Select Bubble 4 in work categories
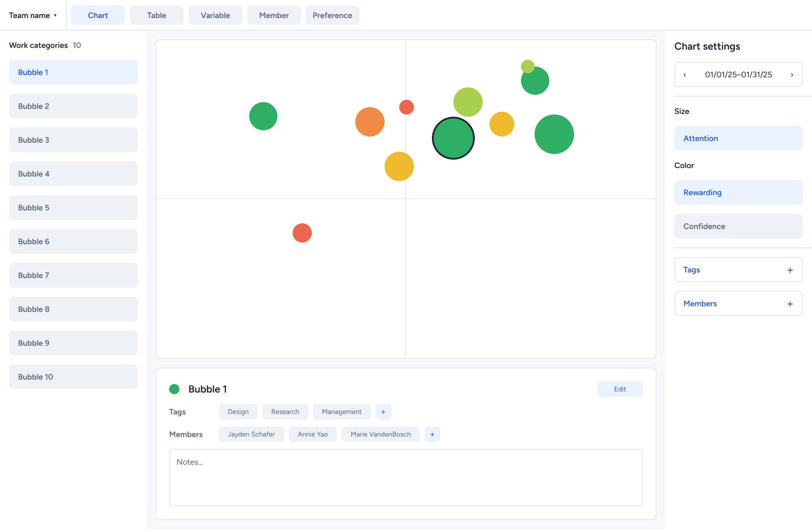This screenshot has height=529, width=812. coord(73,174)
